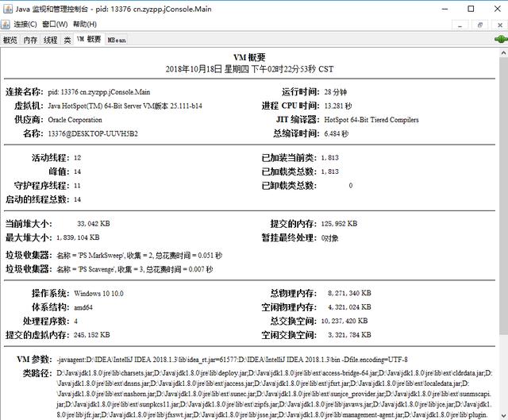Click total compile time 6.484 秒
The width and height of the screenshot is (508, 420).
[x=337, y=134]
